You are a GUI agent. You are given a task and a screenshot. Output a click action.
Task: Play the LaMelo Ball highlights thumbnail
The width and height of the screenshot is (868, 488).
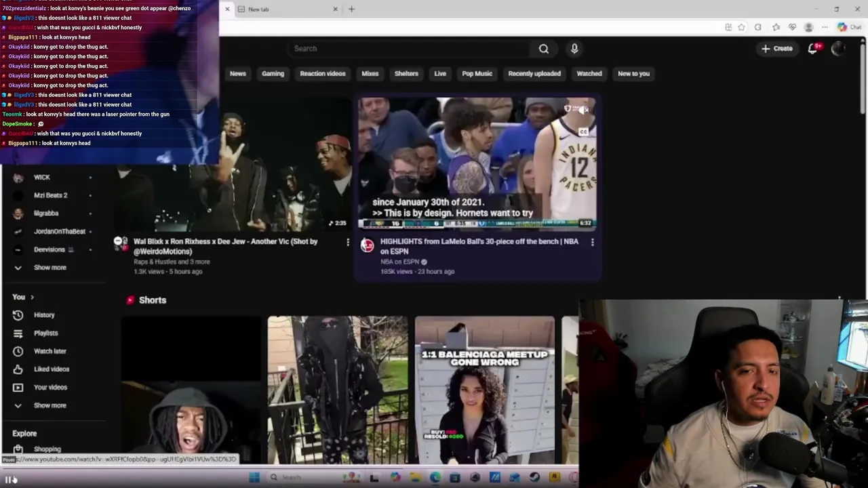click(x=477, y=163)
